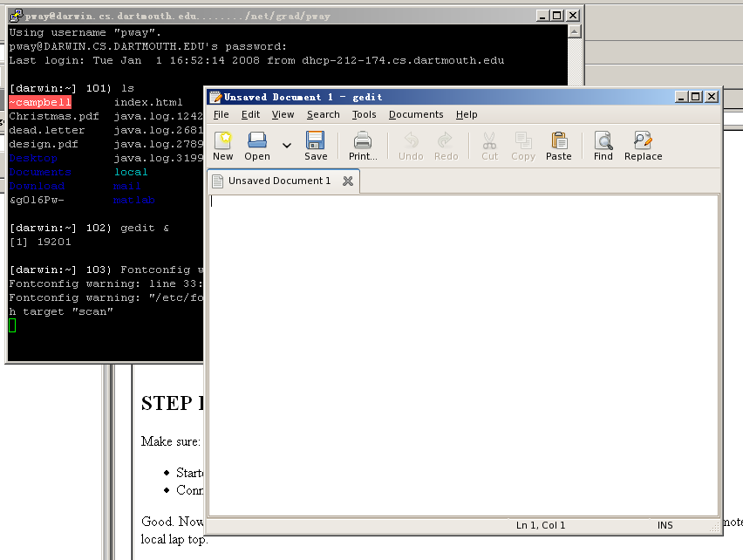Open the Search menu
This screenshot has width=743, height=560.
(x=324, y=114)
